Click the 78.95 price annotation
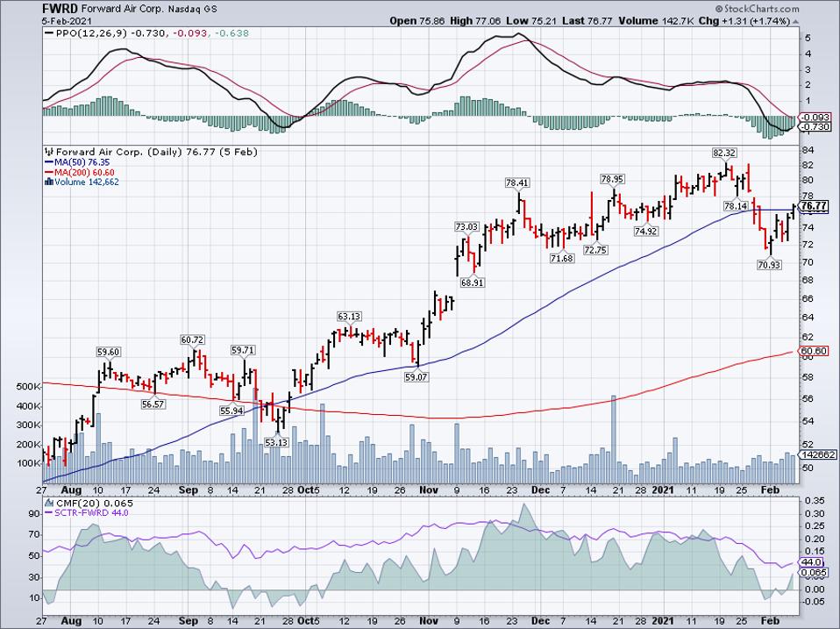 coord(612,179)
